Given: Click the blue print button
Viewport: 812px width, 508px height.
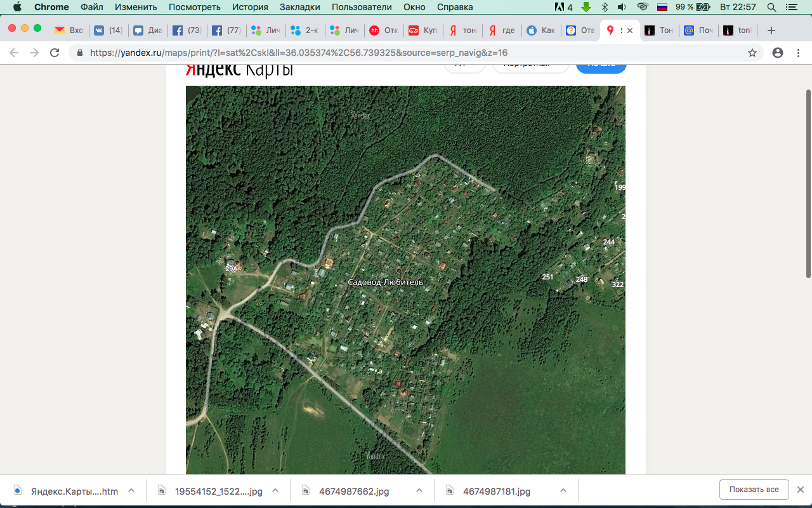Looking at the screenshot, I should tap(601, 64).
